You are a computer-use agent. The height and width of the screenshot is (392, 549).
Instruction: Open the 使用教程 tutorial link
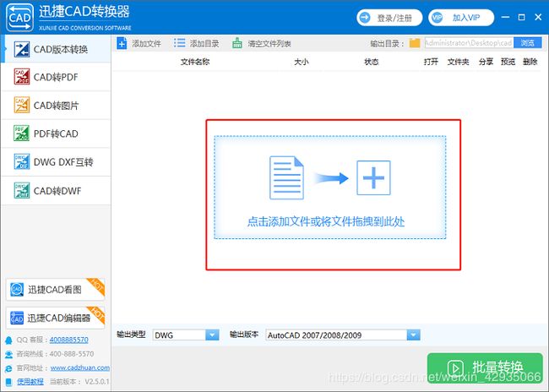point(30,382)
